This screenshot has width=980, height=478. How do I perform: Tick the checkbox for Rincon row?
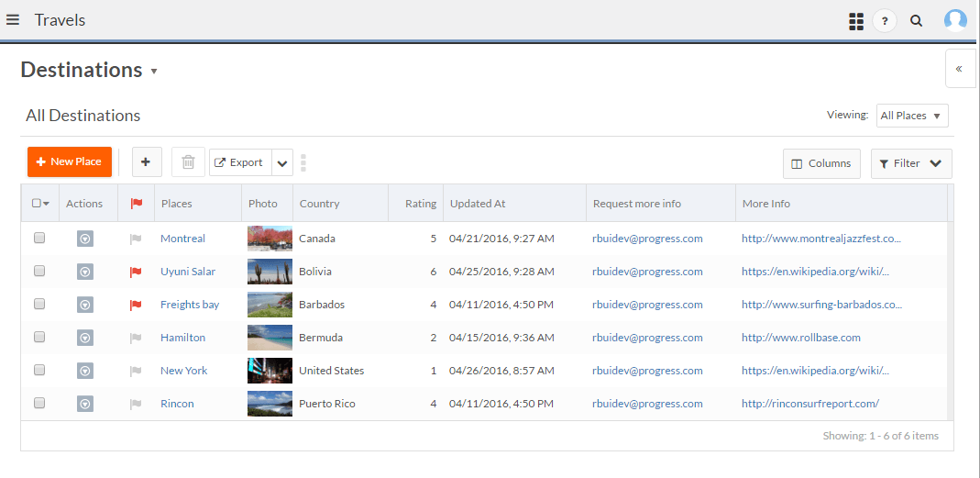pyautogui.click(x=39, y=404)
